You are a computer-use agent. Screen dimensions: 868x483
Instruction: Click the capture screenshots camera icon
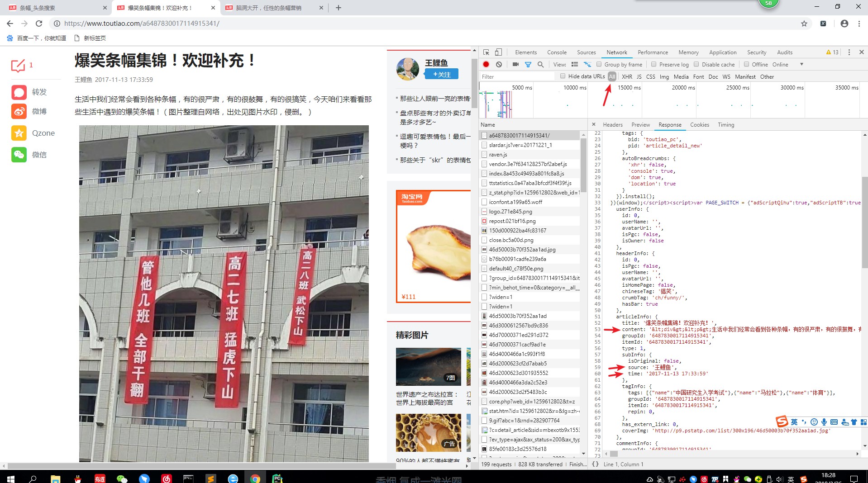pyautogui.click(x=515, y=65)
